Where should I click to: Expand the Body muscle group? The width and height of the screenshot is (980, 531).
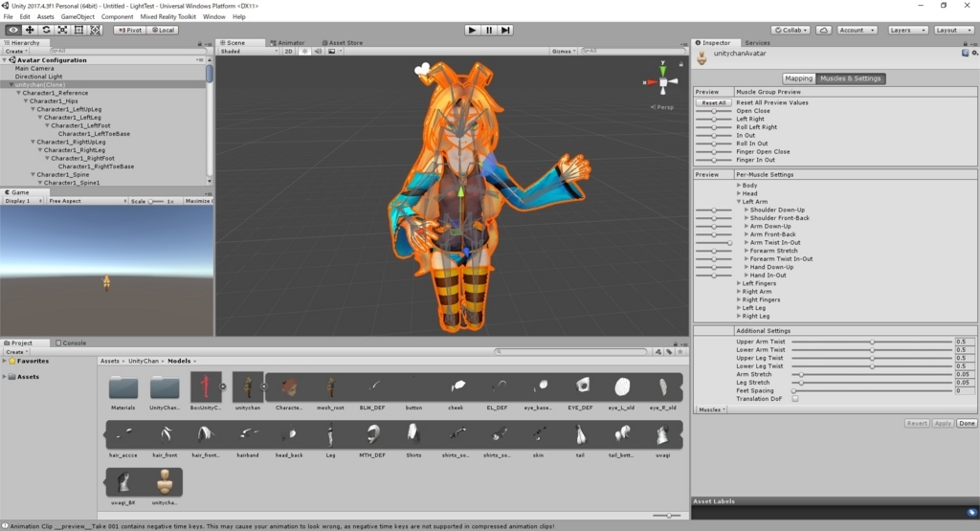[x=739, y=186]
